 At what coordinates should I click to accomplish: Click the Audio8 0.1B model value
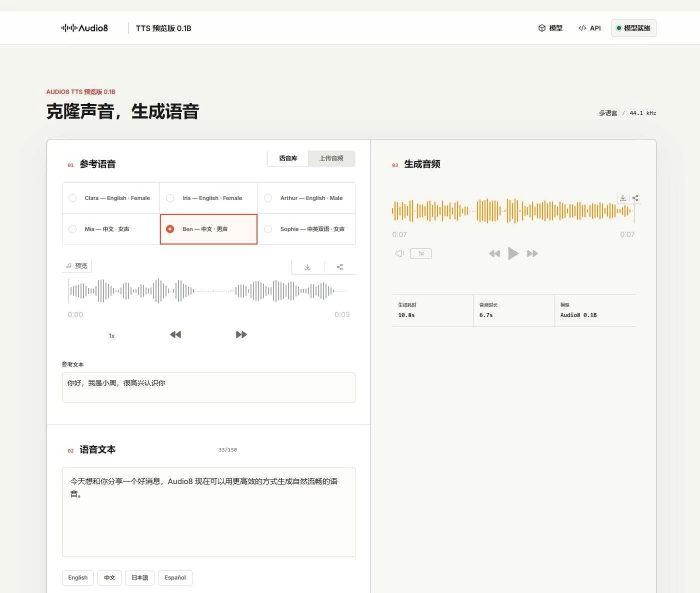pyautogui.click(x=578, y=315)
